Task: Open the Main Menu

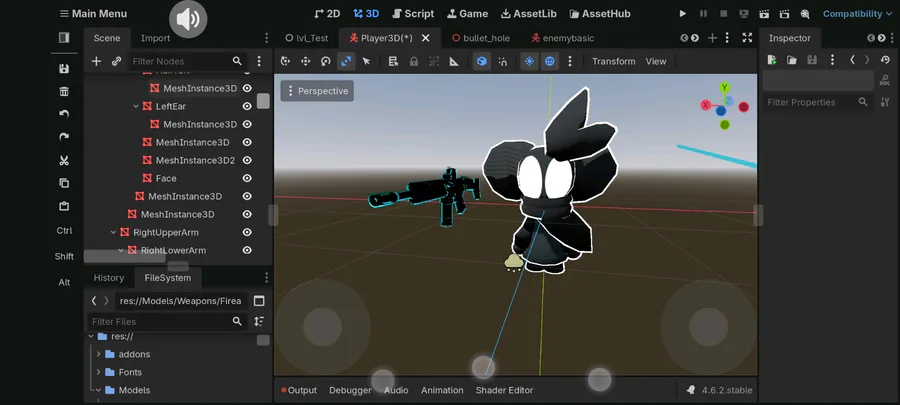Action: click(x=94, y=14)
